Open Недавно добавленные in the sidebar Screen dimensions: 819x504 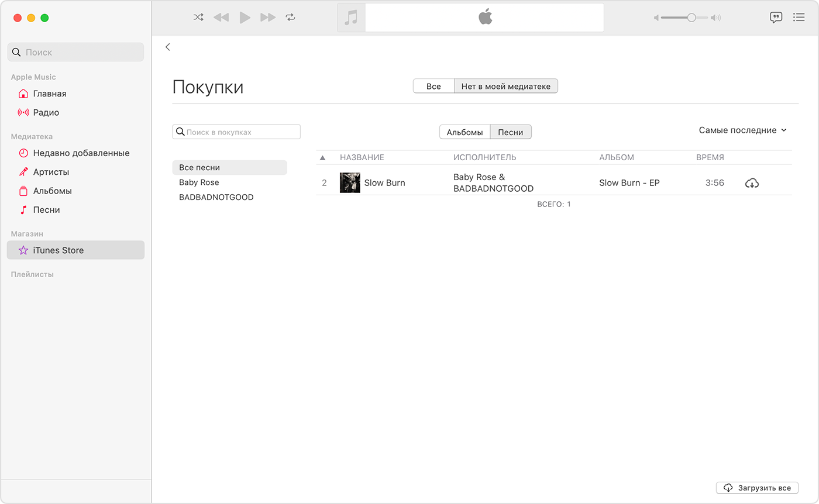(x=75, y=153)
